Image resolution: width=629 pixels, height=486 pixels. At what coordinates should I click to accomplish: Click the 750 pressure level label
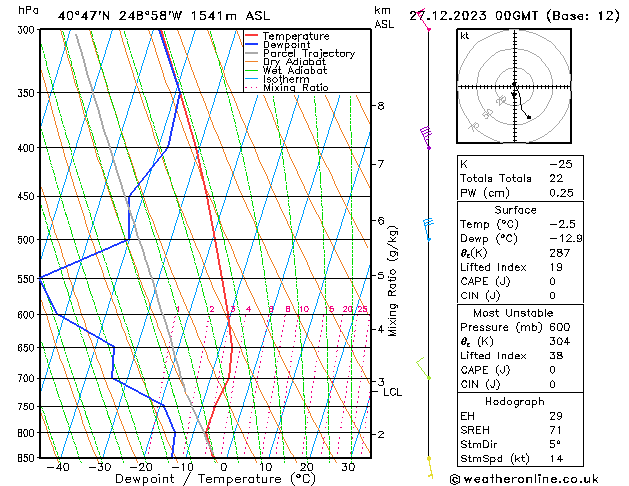coord(28,407)
